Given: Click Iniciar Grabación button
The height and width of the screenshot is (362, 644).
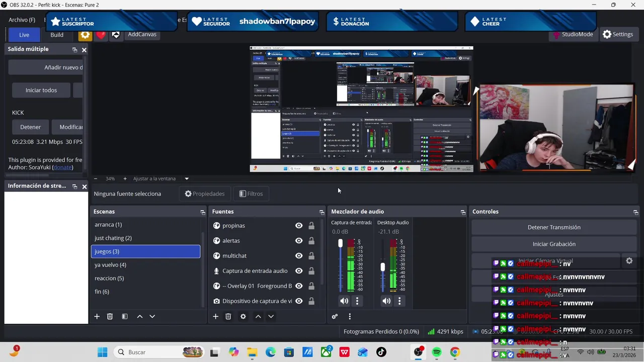Looking at the screenshot, I should (x=554, y=244).
